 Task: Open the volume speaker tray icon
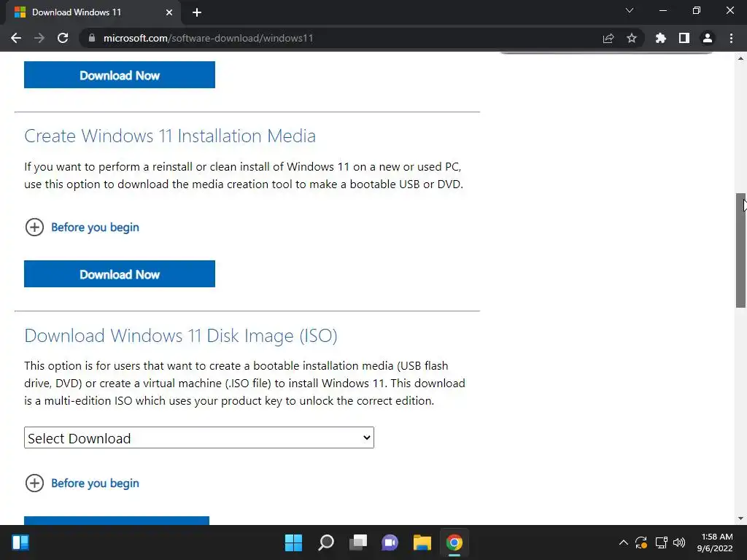click(x=679, y=542)
